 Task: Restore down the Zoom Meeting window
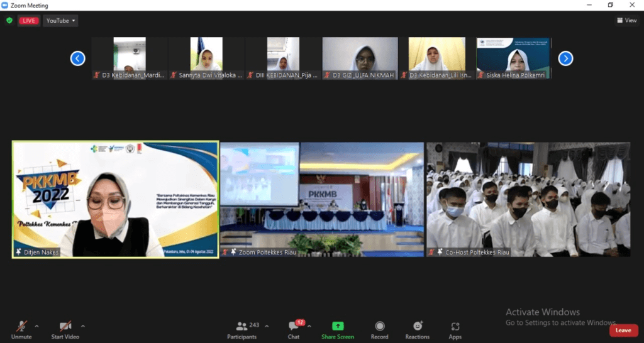611,5
